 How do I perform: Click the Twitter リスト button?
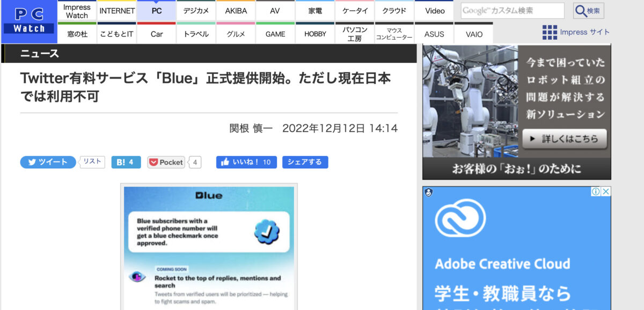[x=92, y=162]
